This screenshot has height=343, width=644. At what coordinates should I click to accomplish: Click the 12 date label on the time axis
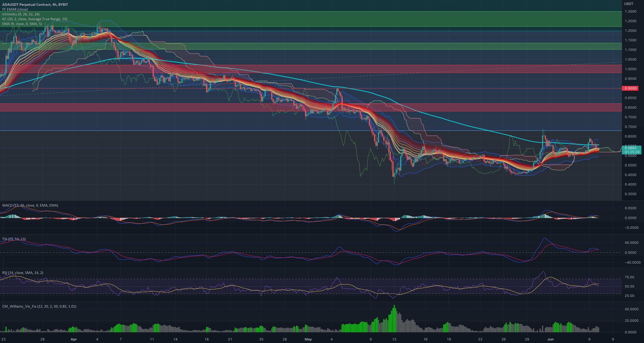click(394, 339)
